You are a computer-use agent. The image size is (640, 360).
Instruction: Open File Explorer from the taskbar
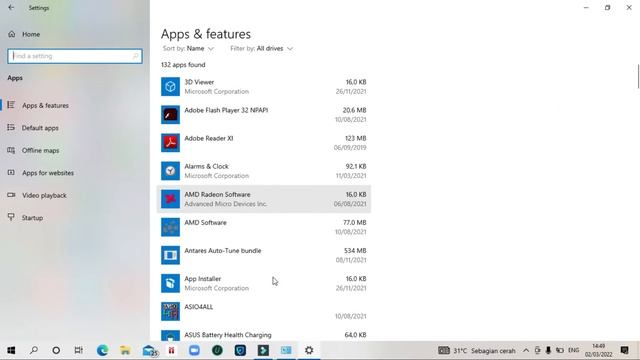[x=125, y=350]
